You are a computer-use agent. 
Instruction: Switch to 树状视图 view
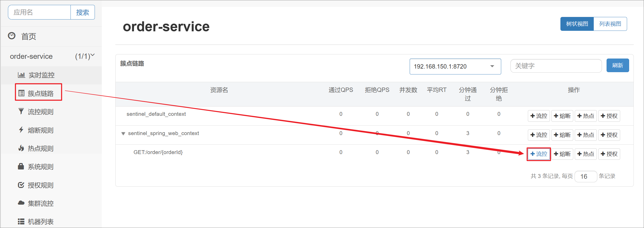(577, 24)
